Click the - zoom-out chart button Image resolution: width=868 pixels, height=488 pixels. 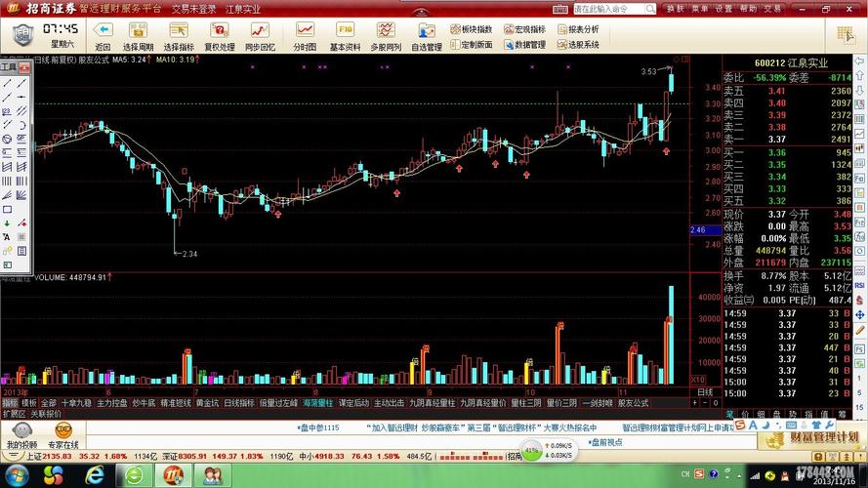(705, 403)
